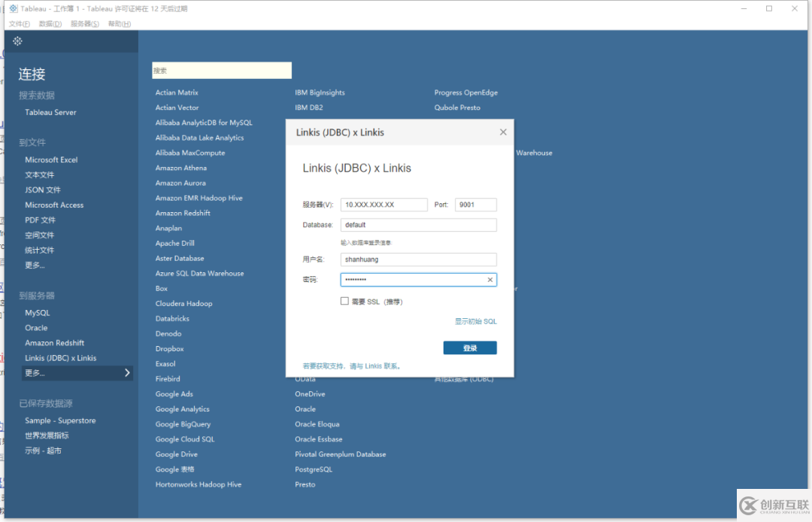Enable the 需要 SSL checkbox
Viewport: 812px width, 522px height.
pos(344,301)
